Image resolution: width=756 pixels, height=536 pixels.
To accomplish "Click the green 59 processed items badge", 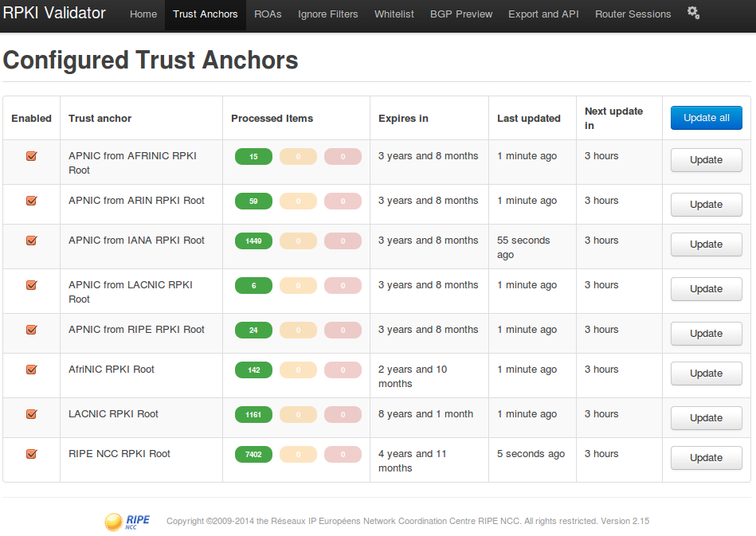I will (253, 201).
